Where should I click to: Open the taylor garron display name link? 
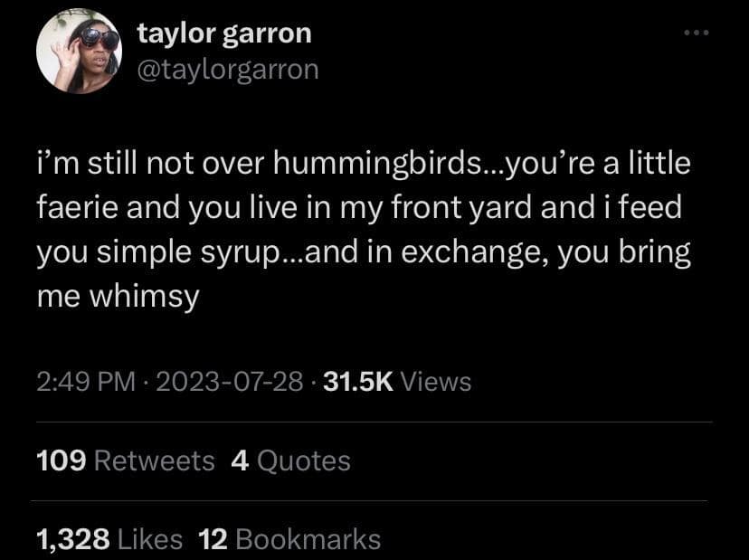point(223,33)
